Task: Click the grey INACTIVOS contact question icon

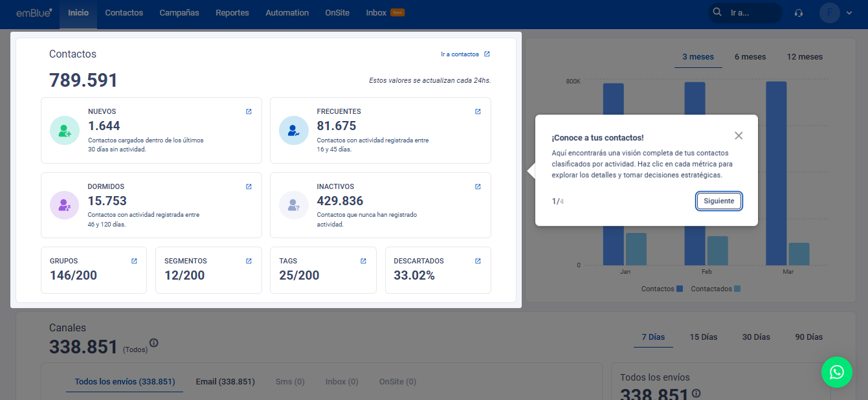Action: (x=294, y=205)
